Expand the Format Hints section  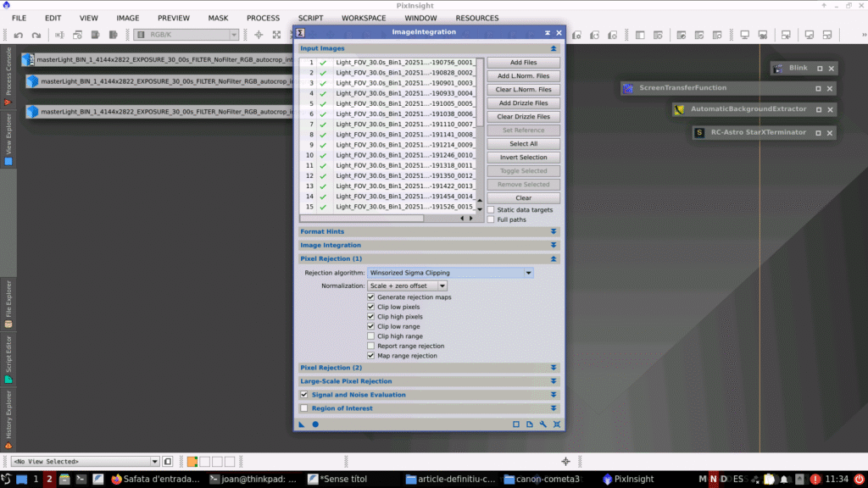427,231
